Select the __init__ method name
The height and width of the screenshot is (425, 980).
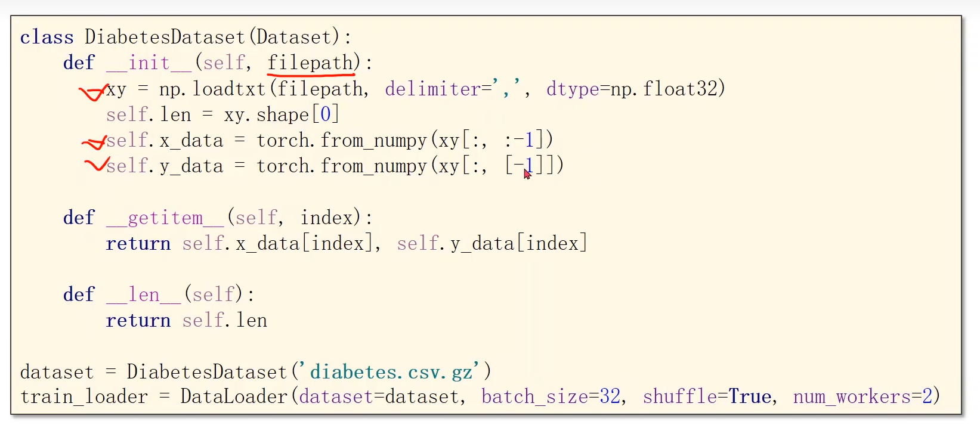[x=150, y=63]
